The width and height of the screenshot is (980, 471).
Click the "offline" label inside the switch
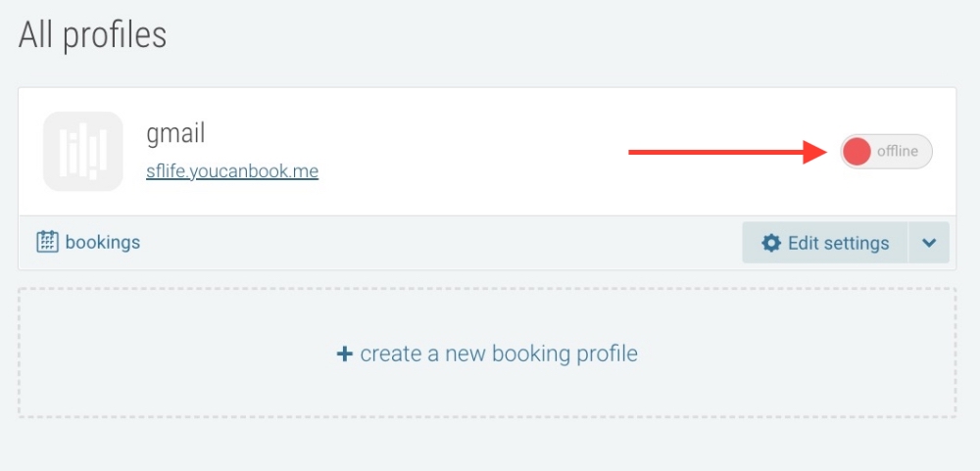tap(898, 152)
